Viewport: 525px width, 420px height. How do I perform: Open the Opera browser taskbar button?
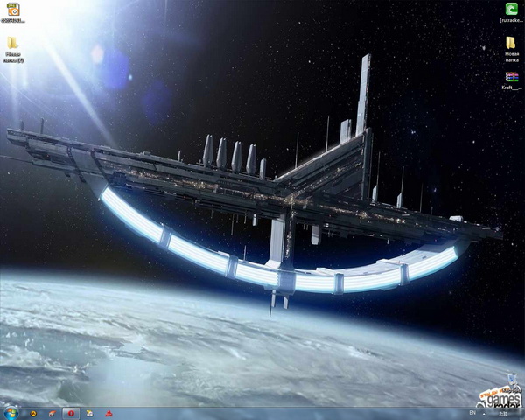71,414
